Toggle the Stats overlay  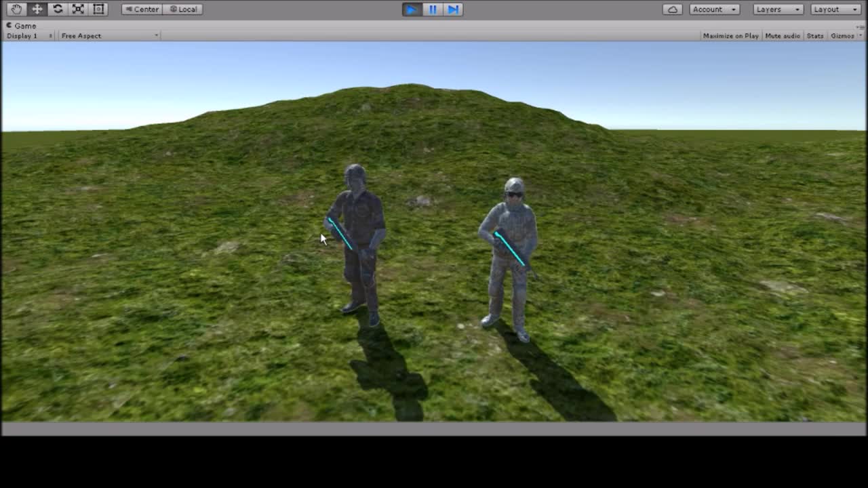(815, 36)
